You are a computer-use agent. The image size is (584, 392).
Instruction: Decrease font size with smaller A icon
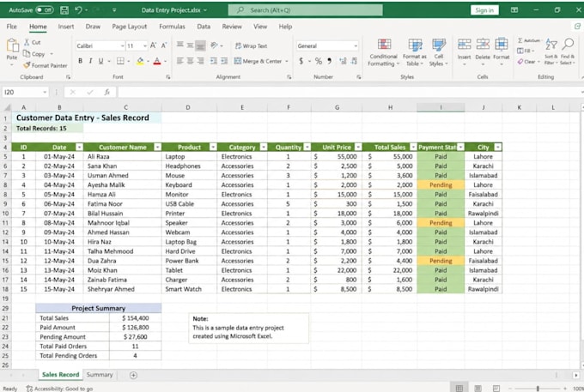pyautogui.click(x=164, y=45)
